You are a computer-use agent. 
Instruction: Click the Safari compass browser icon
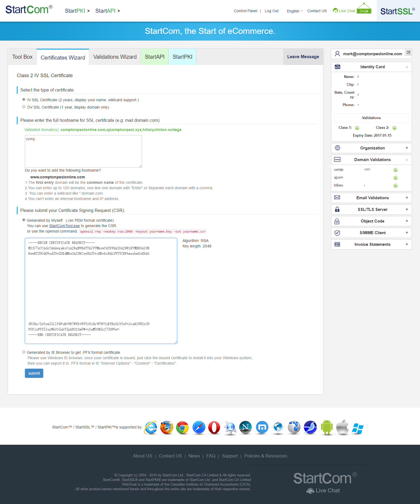[199, 428]
